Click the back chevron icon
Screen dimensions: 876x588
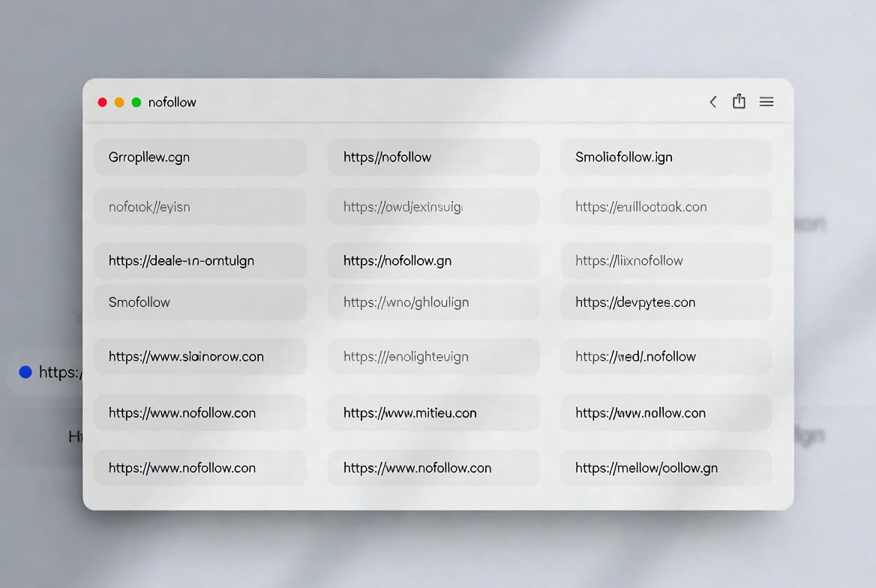click(x=712, y=102)
